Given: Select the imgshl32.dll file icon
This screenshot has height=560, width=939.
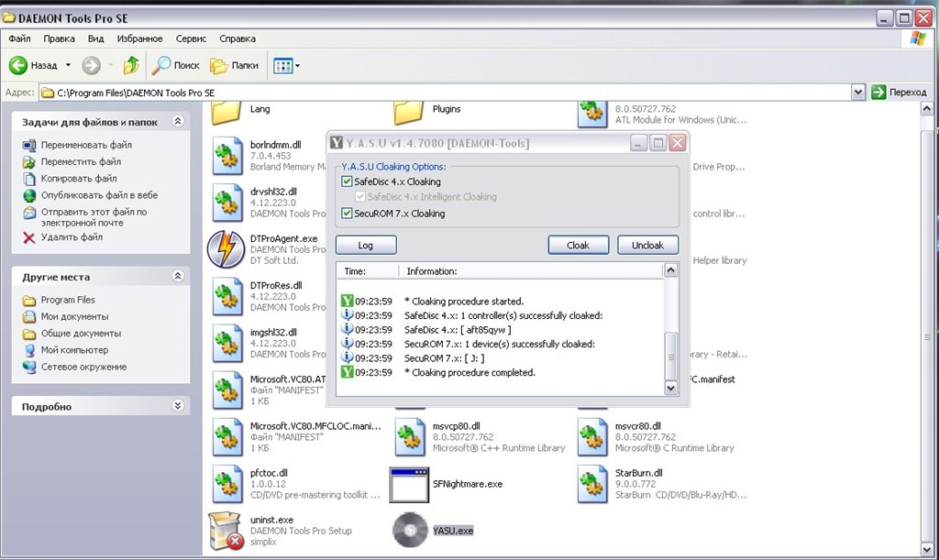Looking at the screenshot, I should tap(227, 344).
